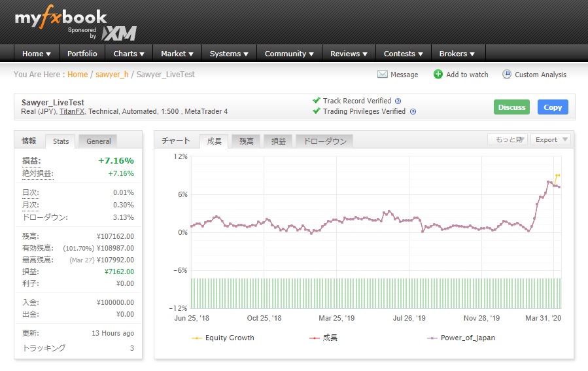Viewport: 588px width, 371px height.
Task: Click the green Add to watch plus icon
Action: point(438,75)
